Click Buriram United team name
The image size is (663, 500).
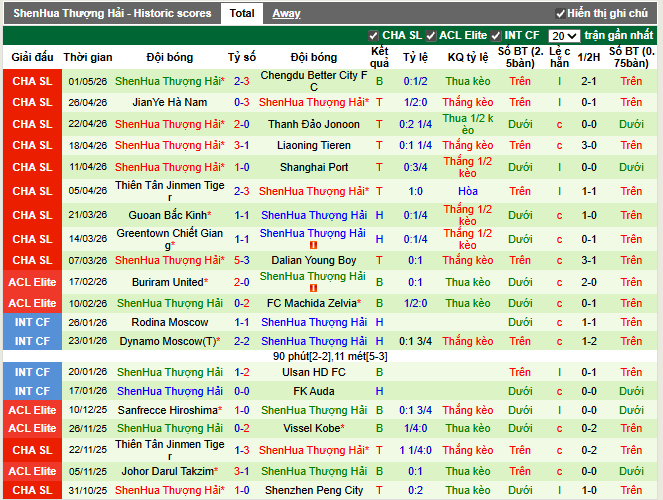click(x=170, y=282)
